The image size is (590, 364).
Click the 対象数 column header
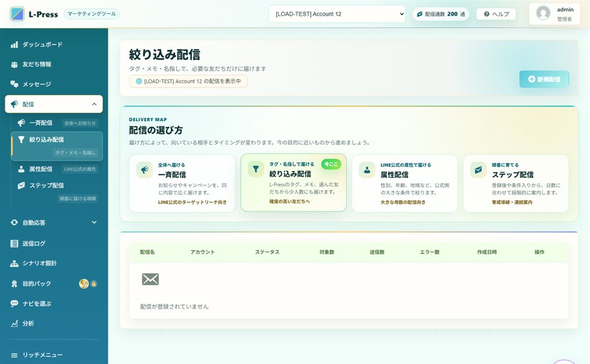coord(326,252)
